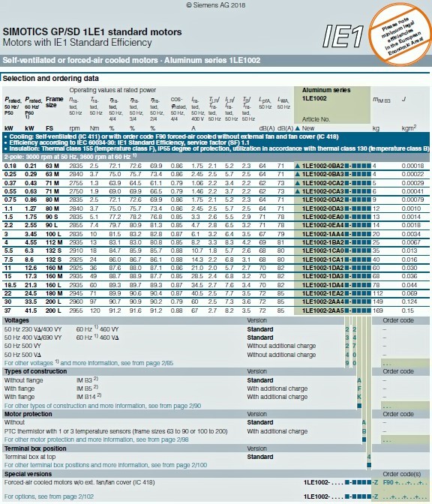Click the 'IM B3' construction type
Screen dimensions: 432x504
coord(87,380)
